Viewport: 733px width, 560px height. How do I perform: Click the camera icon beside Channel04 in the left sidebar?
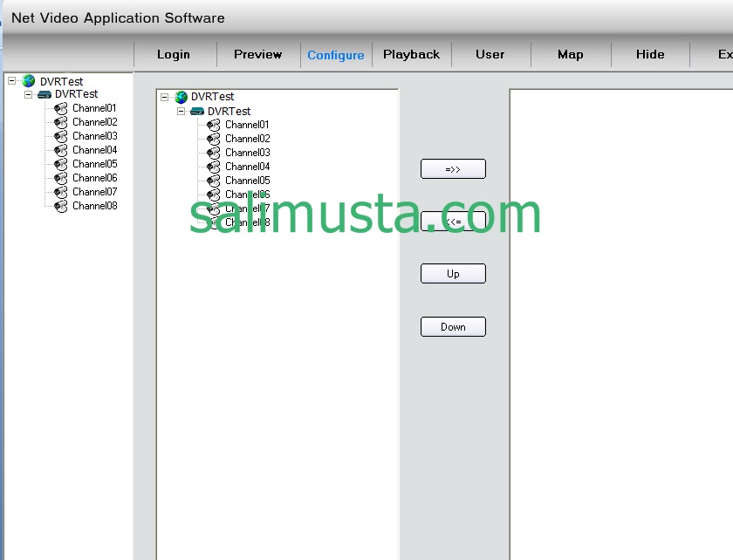[x=60, y=150]
